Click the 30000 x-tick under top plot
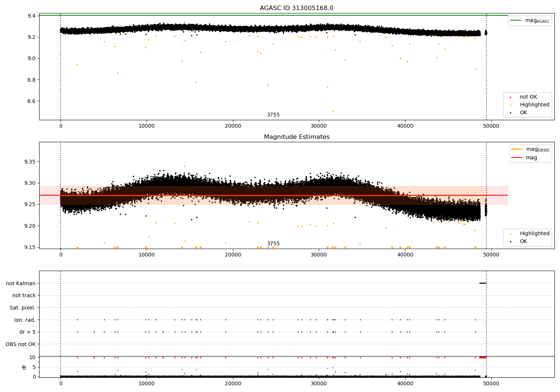The image size is (560, 392). coord(319,126)
